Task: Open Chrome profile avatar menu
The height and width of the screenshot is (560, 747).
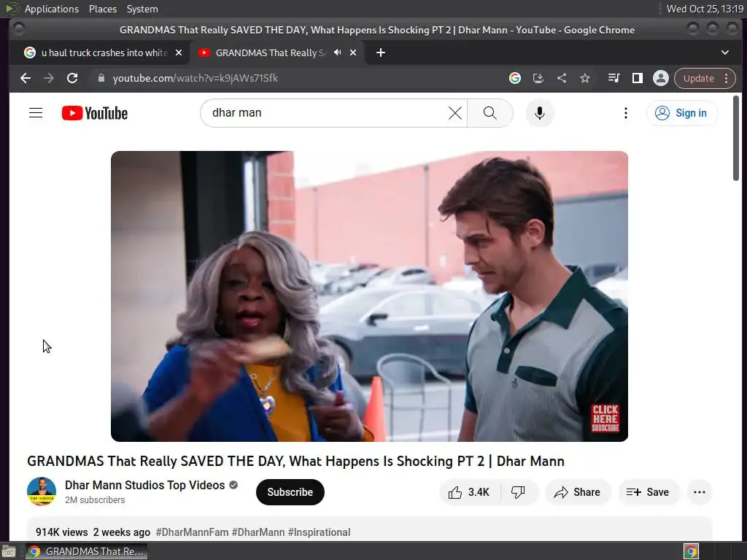Action: [660, 78]
